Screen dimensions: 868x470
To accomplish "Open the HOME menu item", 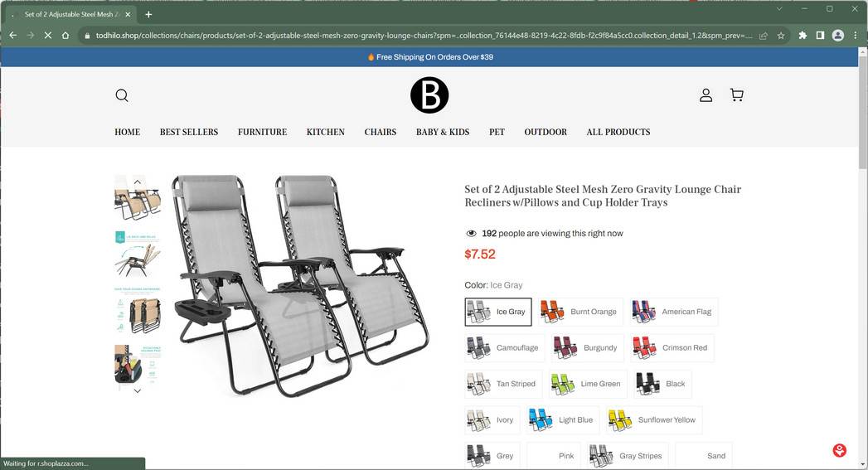I will [128, 132].
